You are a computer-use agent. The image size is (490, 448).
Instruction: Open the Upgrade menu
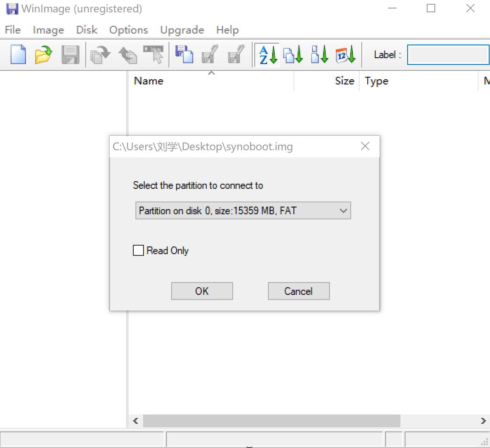point(182,30)
